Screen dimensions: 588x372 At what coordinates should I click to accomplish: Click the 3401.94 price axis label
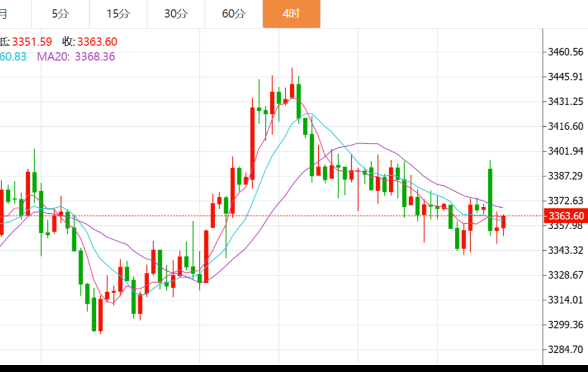pyautogui.click(x=565, y=151)
